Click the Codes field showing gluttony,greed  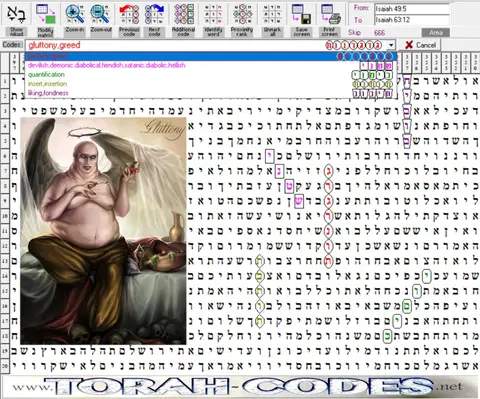(x=210, y=45)
